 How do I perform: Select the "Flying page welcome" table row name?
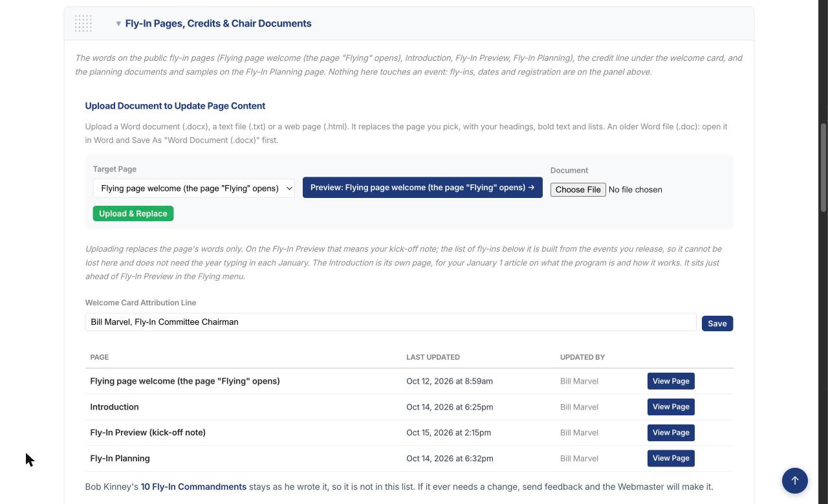click(x=185, y=381)
